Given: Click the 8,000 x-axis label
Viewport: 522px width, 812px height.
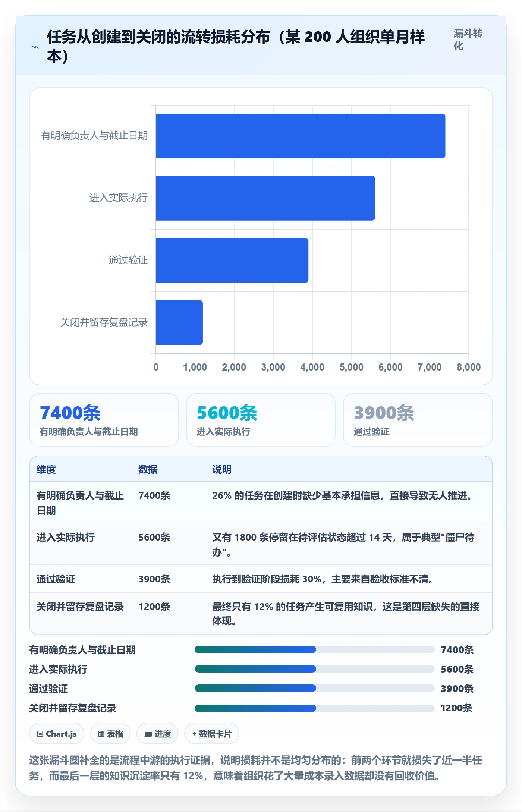Looking at the screenshot, I should click(x=469, y=367).
